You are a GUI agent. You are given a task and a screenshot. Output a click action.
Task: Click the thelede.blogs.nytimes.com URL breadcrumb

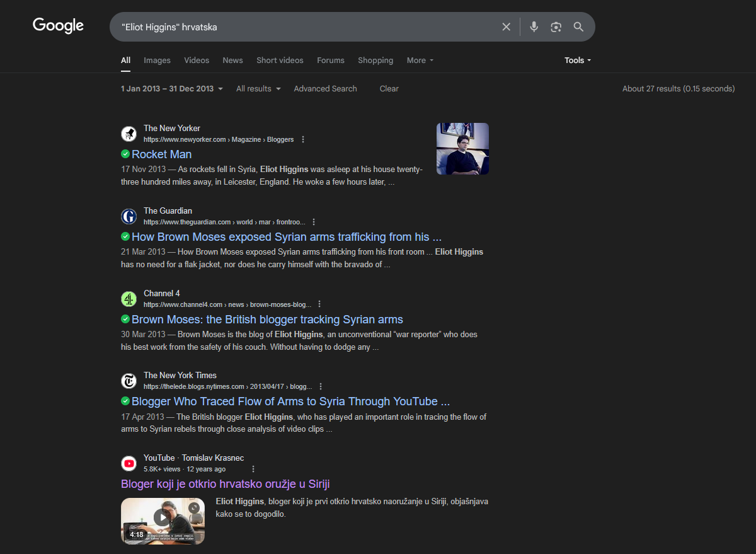point(228,386)
